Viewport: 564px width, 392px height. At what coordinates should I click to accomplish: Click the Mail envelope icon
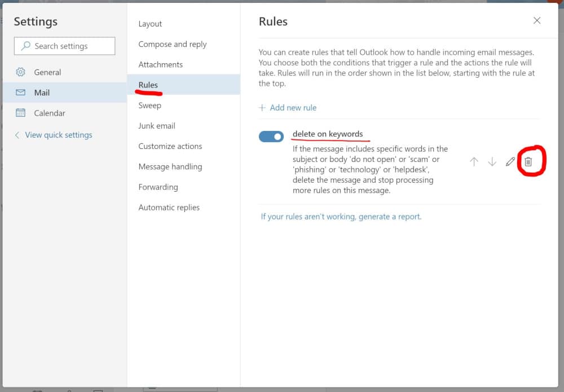[21, 93]
